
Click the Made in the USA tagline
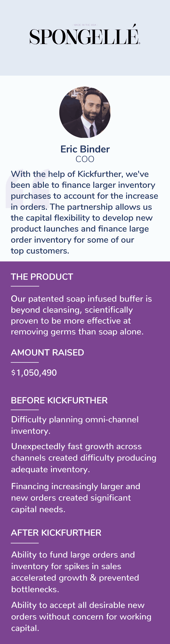point(85,25)
